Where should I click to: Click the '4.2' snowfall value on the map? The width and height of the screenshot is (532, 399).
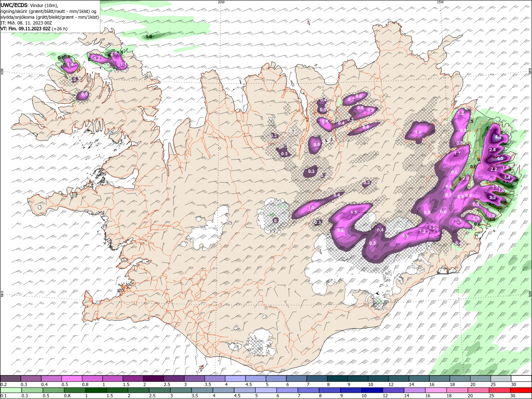499,137
